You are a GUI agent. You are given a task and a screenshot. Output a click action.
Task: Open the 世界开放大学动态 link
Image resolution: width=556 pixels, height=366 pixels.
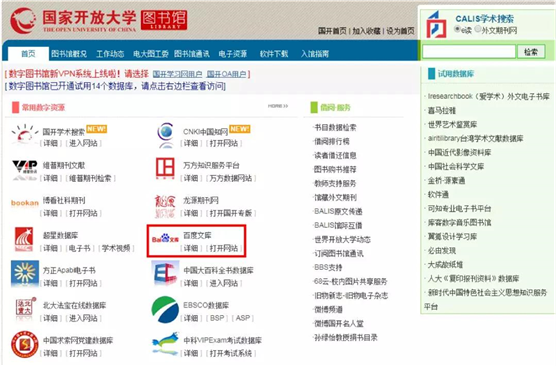click(x=343, y=239)
